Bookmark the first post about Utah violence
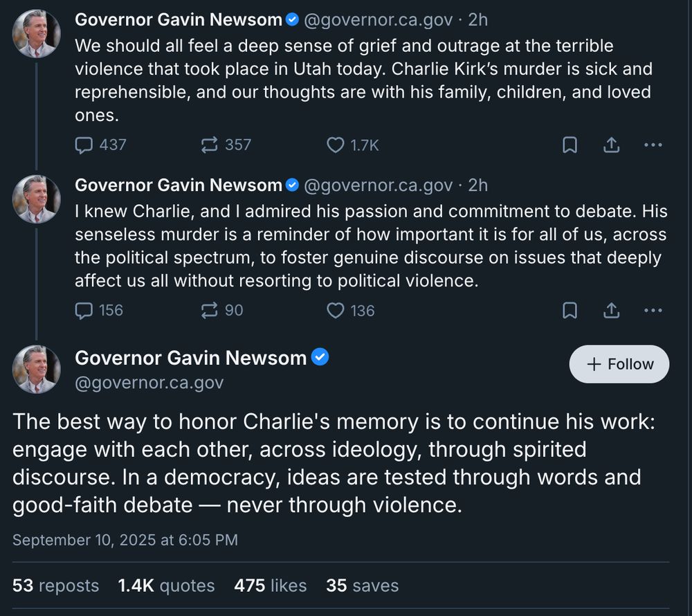The height and width of the screenshot is (616, 692). pos(570,145)
